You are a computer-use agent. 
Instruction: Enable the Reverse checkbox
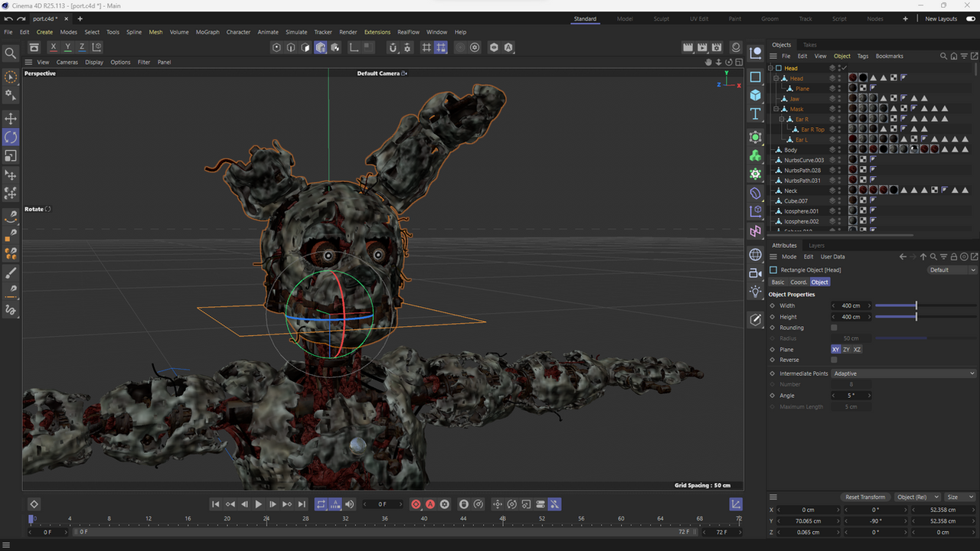tap(834, 360)
